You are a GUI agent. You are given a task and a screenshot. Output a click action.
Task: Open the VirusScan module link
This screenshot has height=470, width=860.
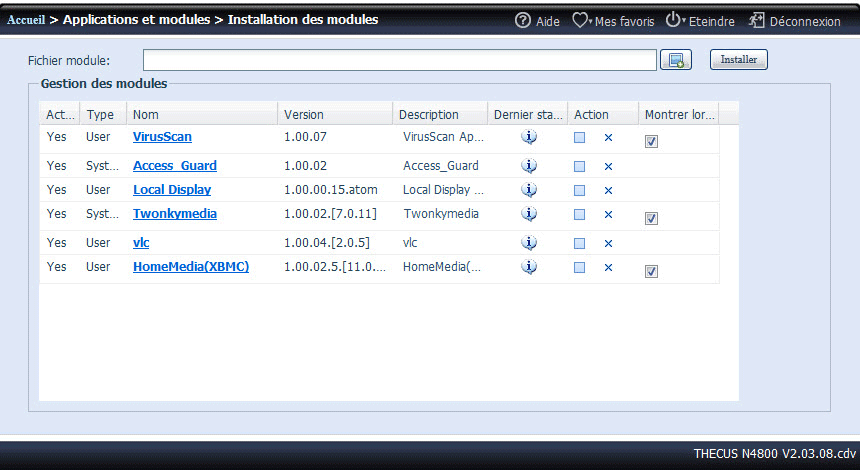click(x=162, y=137)
